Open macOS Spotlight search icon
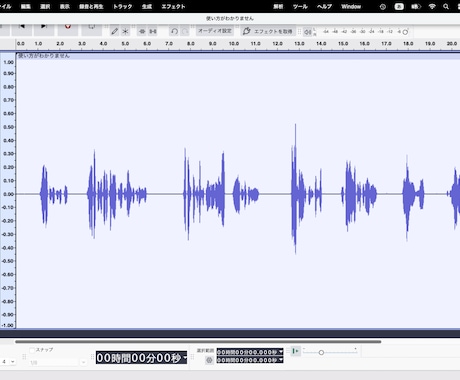 [446, 6]
